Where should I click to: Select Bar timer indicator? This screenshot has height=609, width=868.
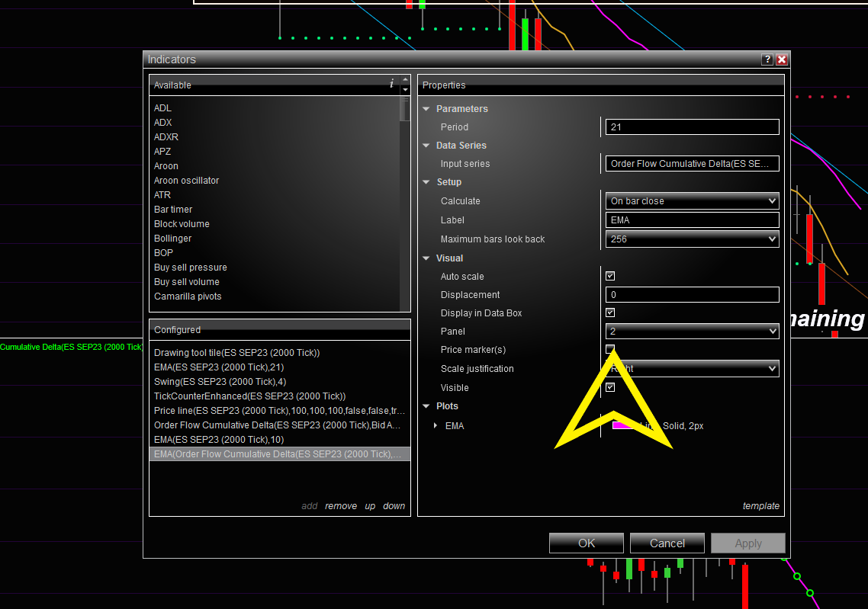click(x=173, y=209)
